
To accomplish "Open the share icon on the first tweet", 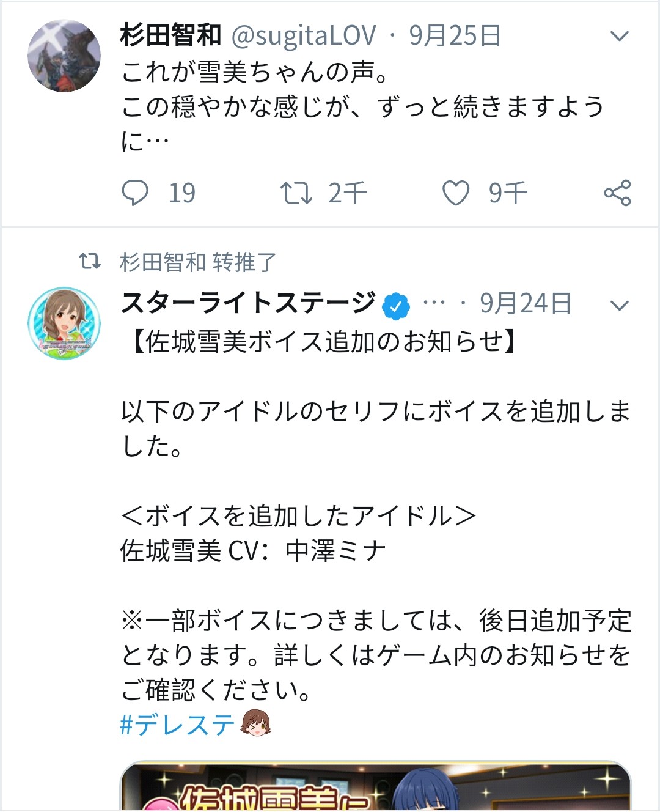I will click(x=619, y=193).
